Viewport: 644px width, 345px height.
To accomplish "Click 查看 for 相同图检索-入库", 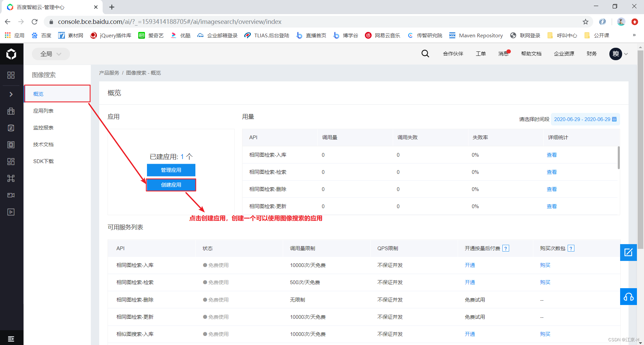I will point(552,155).
